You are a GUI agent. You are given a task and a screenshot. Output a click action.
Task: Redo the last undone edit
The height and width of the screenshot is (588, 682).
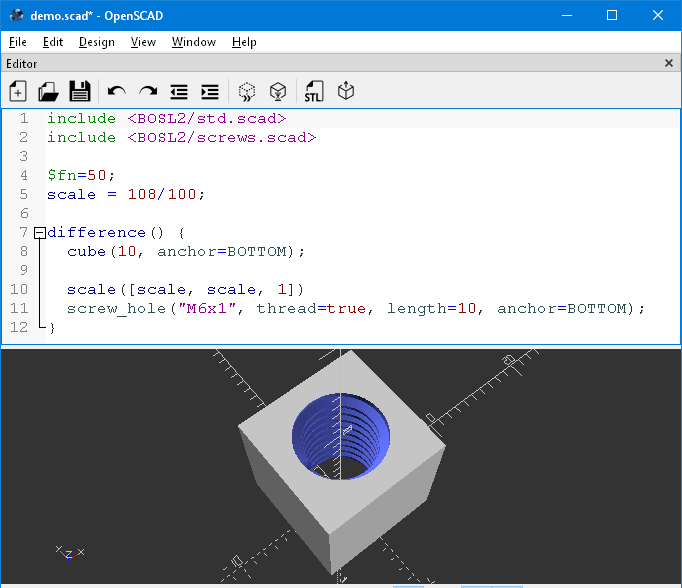tap(148, 92)
